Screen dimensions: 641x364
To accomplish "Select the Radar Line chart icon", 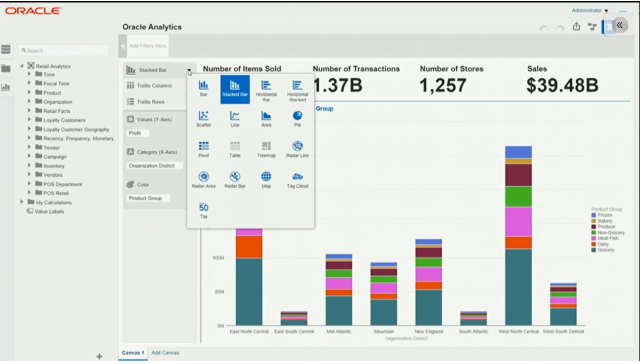I will pyautogui.click(x=297, y=149).
